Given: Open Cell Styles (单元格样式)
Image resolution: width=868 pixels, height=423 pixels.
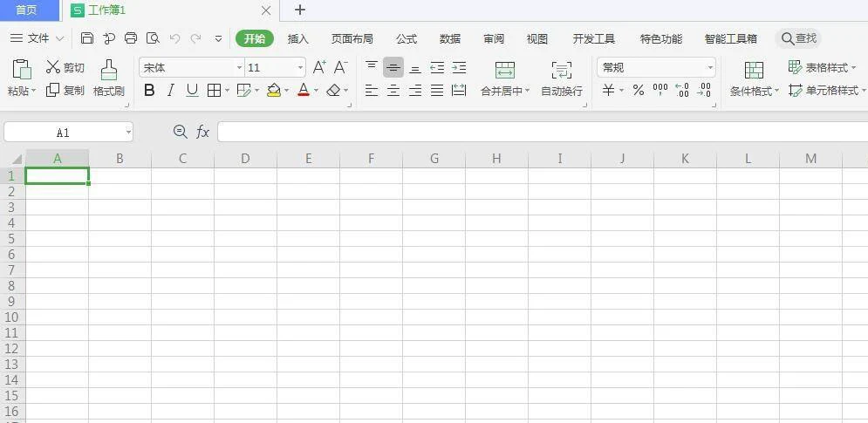Looking at the screenshot, I should [827, 90].
